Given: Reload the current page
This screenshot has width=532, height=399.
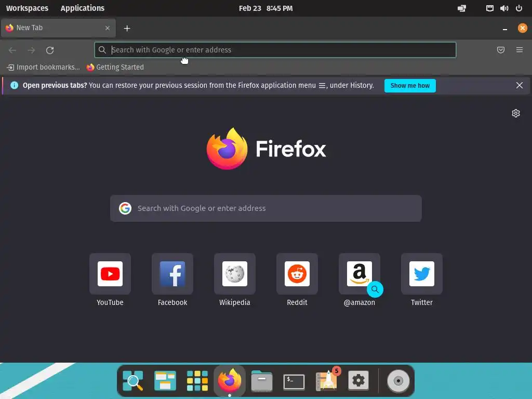Looking at the screenshot, I should tap(50, 50).
